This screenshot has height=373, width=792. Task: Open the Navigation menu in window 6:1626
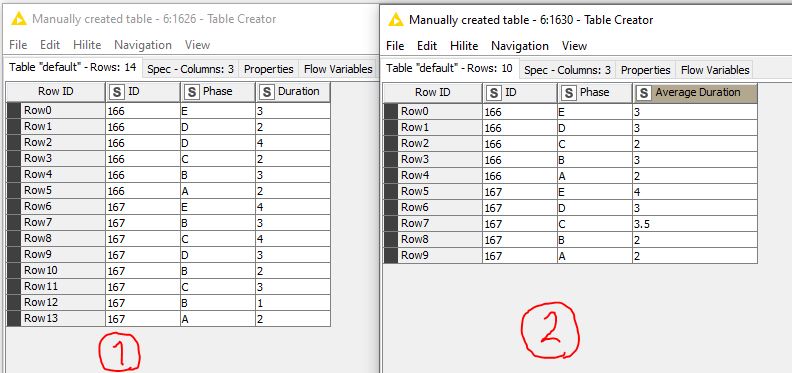coord(143,45)
